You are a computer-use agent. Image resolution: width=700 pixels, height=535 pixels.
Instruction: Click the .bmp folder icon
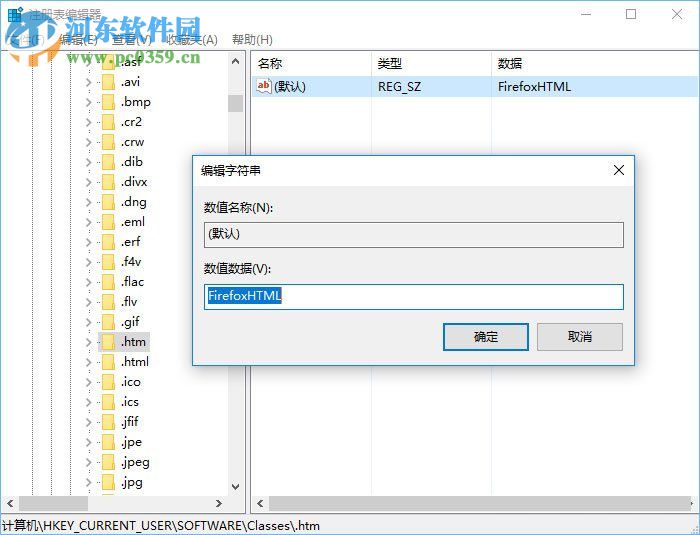[x=108, y=102]
